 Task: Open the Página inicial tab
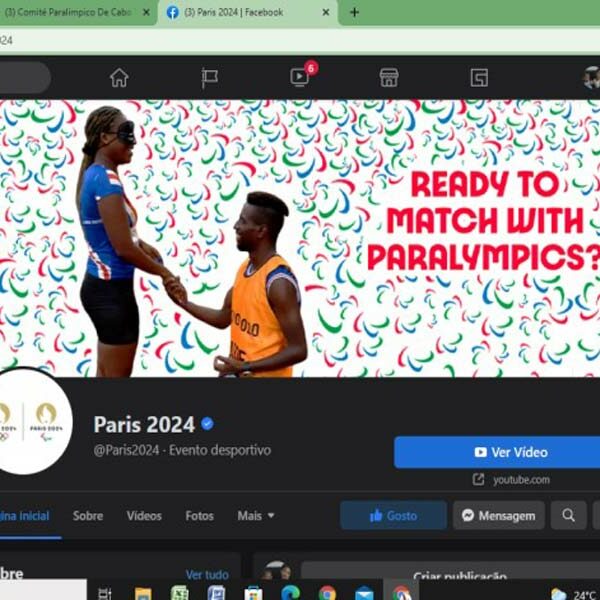[24, 516]
